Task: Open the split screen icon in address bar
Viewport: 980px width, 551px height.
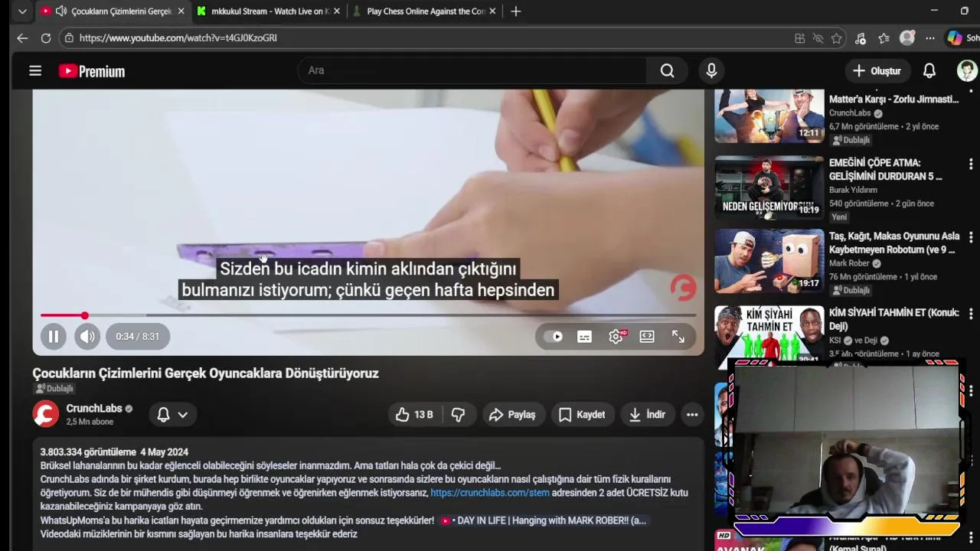Action: pyautogui.click(x=799, y=38)
